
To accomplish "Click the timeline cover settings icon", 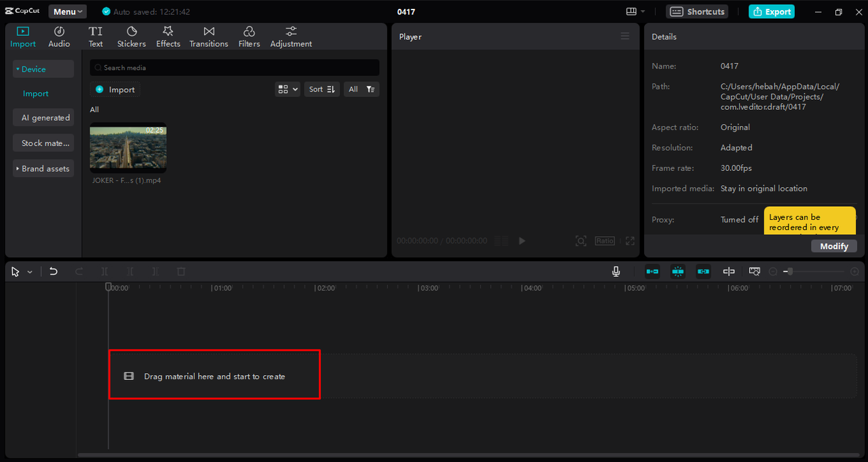I will pos(755,271).
